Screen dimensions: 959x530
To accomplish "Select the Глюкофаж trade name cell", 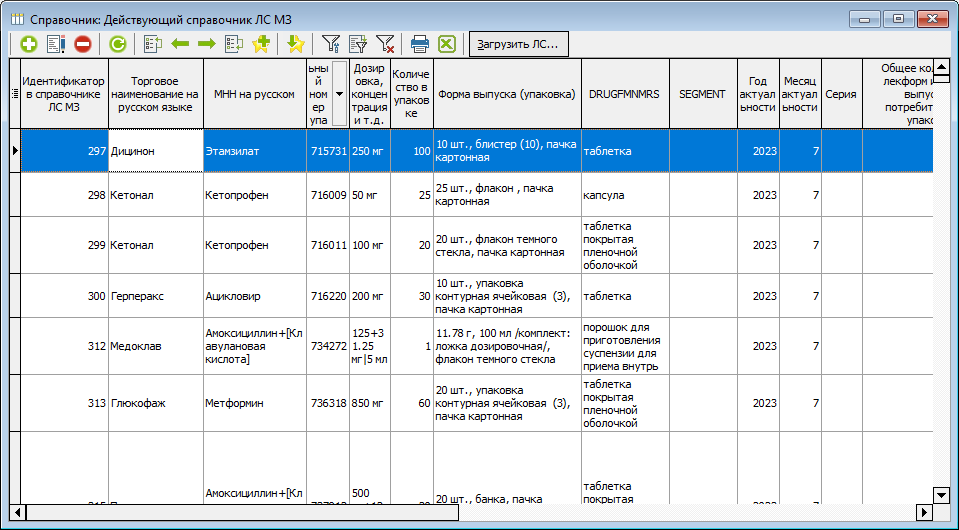I will [155, 404].
